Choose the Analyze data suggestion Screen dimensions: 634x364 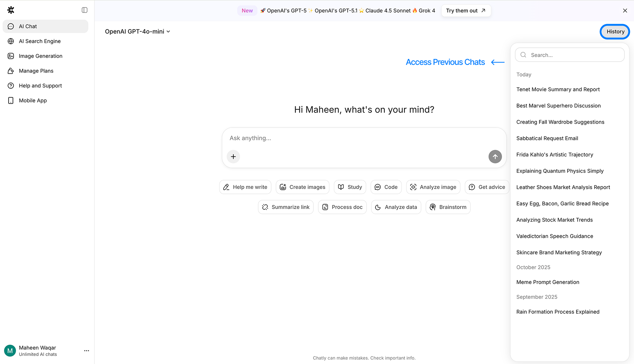tap(396, 207)
